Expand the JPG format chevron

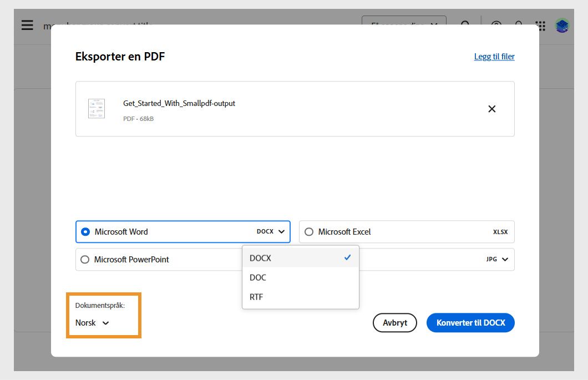pos(505,259)
